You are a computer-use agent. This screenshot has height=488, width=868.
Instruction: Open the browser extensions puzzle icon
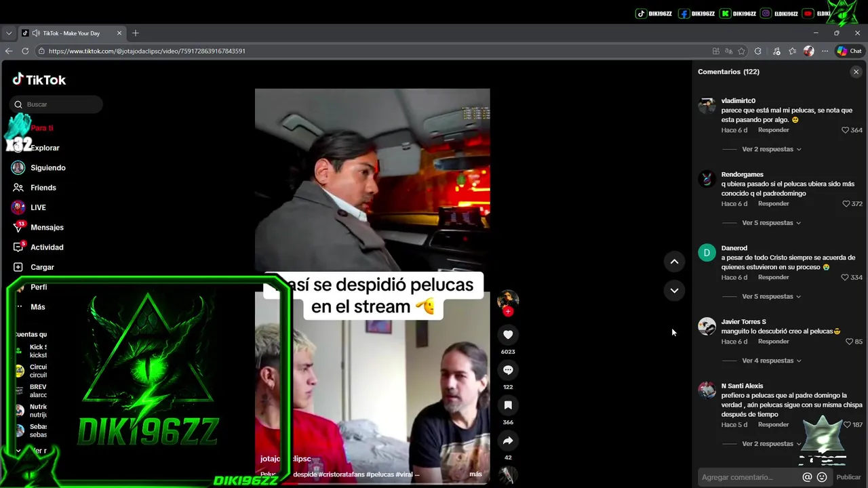tap(758, 51)
